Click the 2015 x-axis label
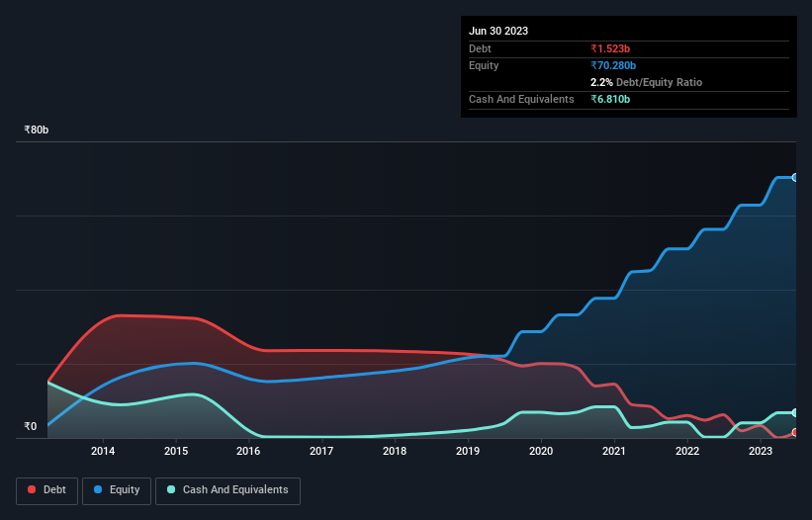812x520 pixels. [176, 451]
